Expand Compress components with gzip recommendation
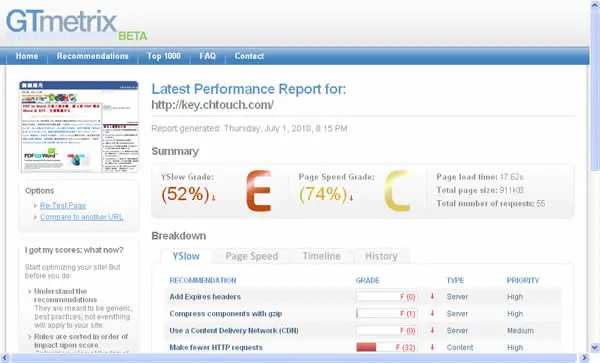The image size is (600, 363). [225, 314]
